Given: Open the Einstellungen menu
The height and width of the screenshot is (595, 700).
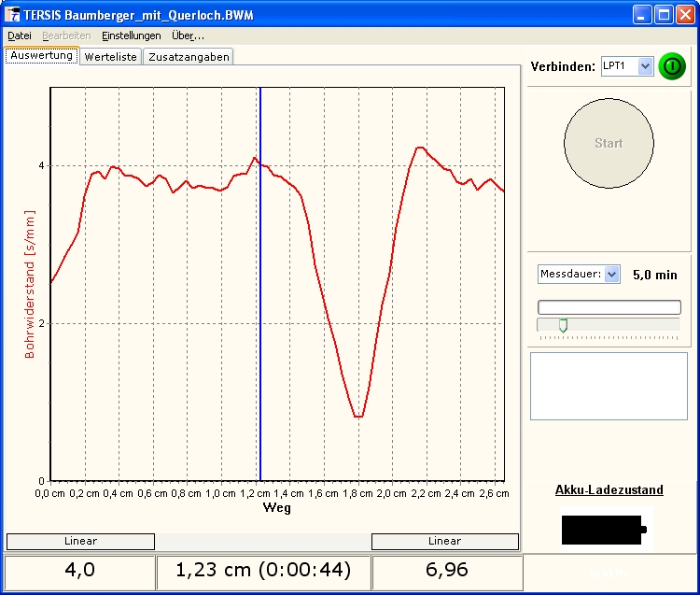Looking at the screenshot, I should point(132,35).
